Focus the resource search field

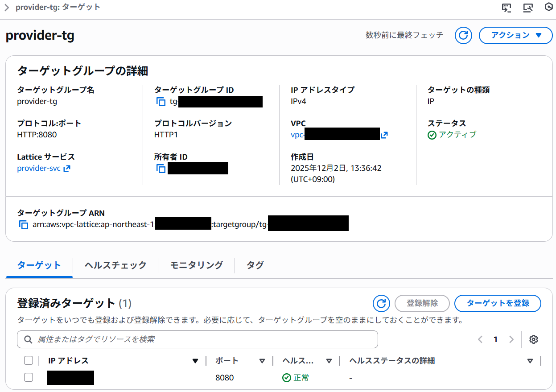pyautogui.click(x=198, y=339)
